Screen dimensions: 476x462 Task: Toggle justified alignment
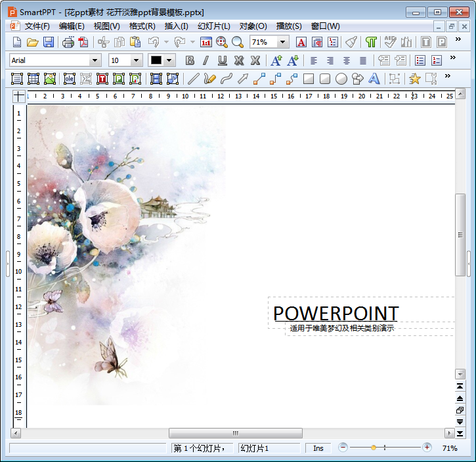[x=363, y=60]
